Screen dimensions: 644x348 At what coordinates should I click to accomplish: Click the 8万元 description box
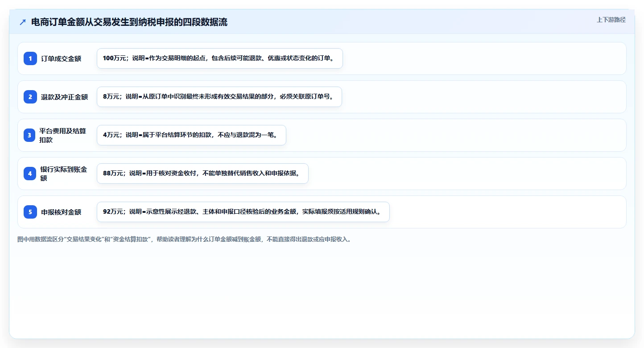pyautogui.click(x=219, y=97)
